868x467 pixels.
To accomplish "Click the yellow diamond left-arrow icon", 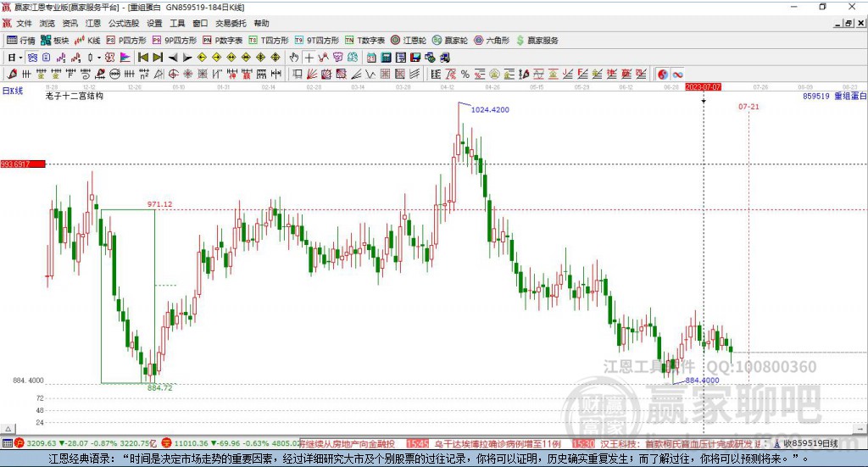I will pos(202,58).
